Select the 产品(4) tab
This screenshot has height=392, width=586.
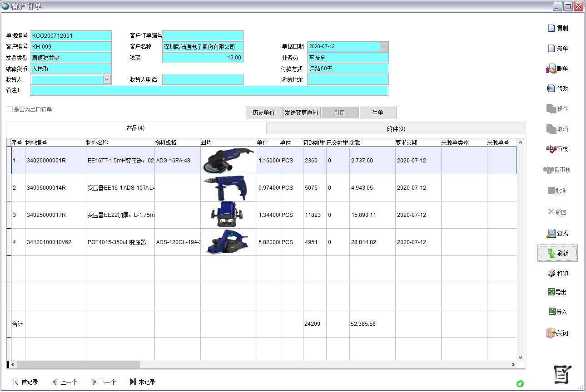pos(135,128)
